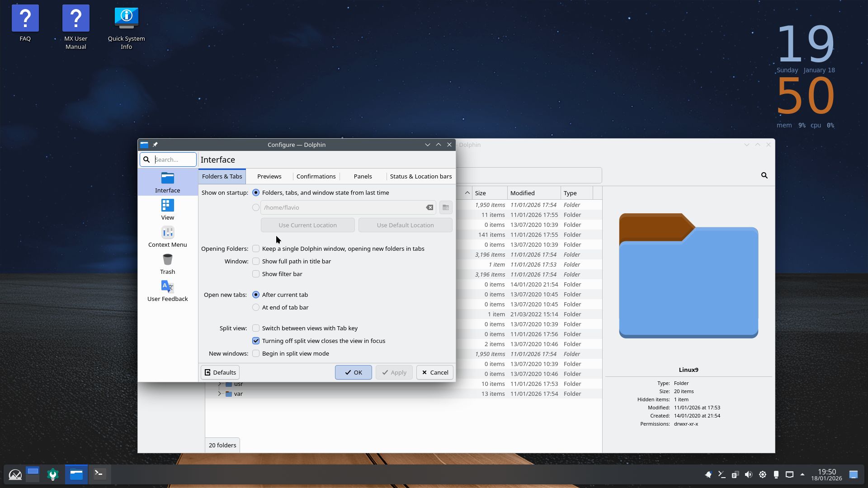Switch to the Previews tab
Screen dimensions: 868x488
coord(269,176)
